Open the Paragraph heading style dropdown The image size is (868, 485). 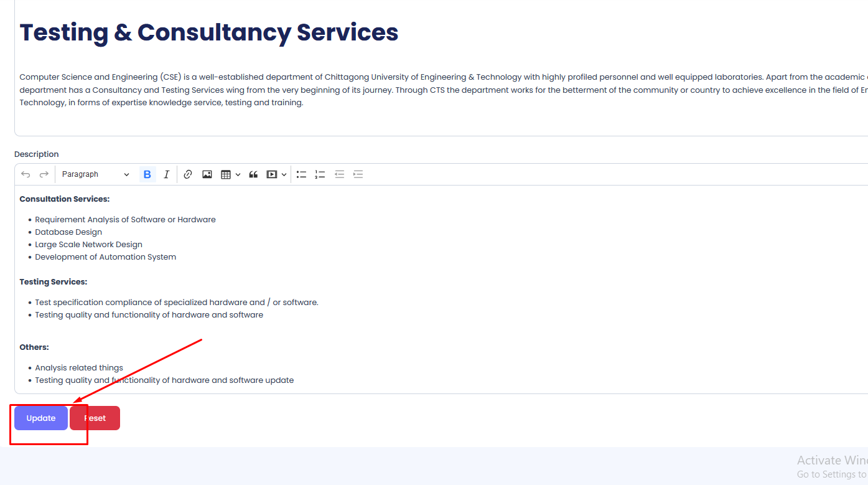(95, 174)
